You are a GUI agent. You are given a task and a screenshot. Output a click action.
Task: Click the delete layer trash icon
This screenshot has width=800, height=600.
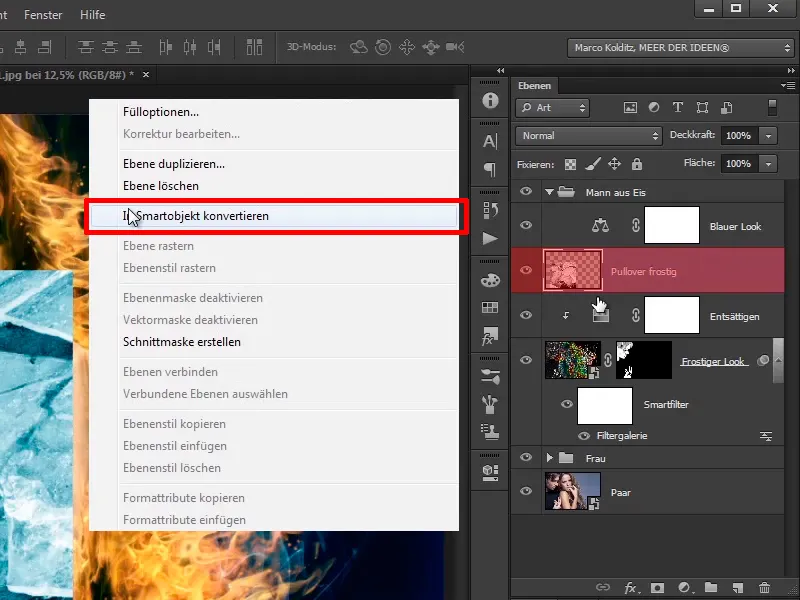click(x=765, y=588)
